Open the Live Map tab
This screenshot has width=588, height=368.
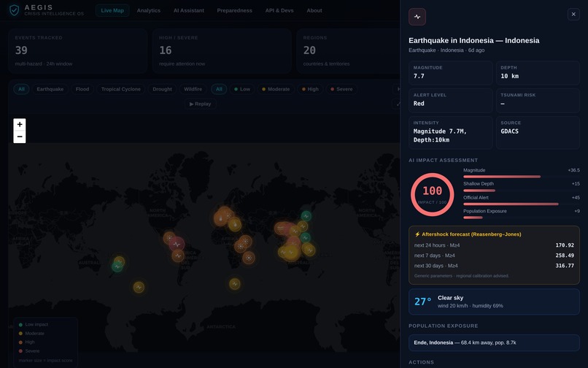click(112, 10)
